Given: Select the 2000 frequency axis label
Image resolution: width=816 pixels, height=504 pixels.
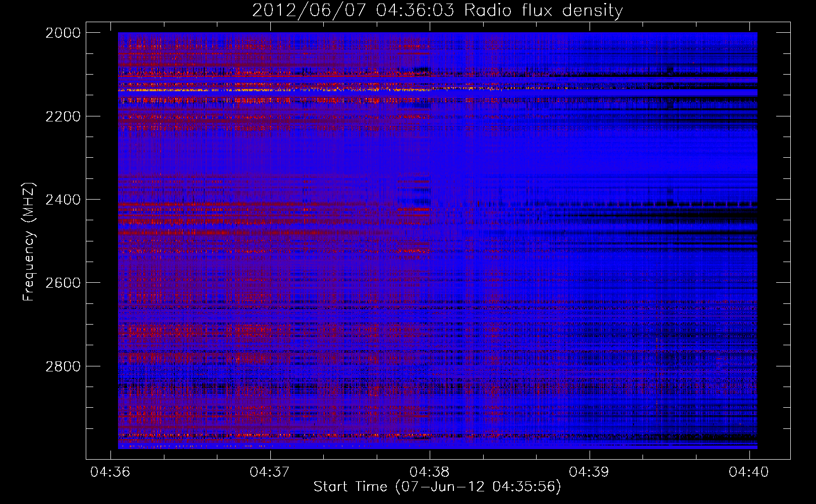Looking at the screenshot, I should [63, 33].
